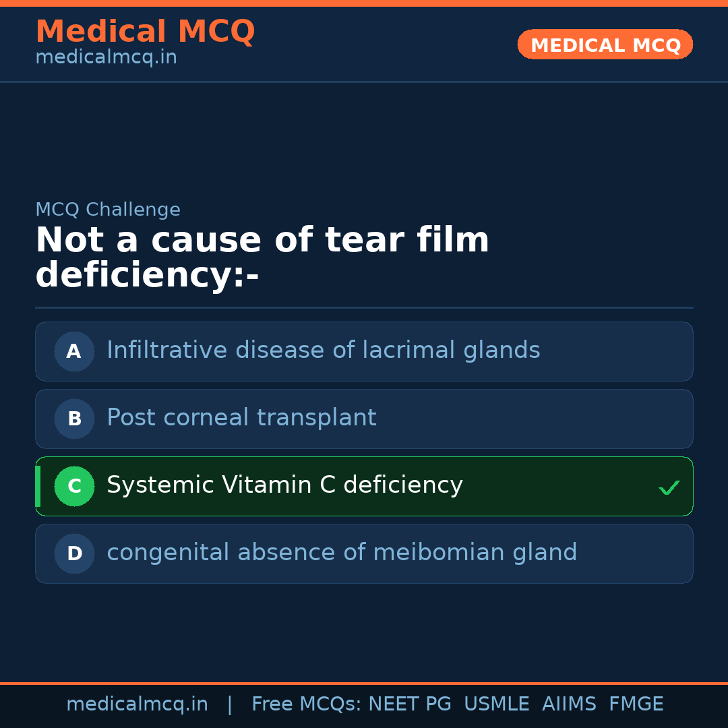Pick 'Systemic Vitamin C deficiency' answer text
The height and width of the screenshot is (728, 728).
tap(284, 485)
